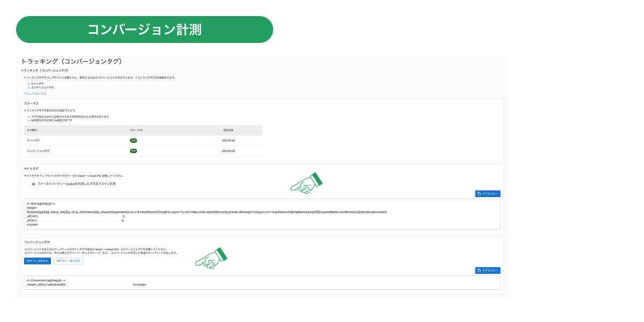Screen dimensions: 644x322
Task: Select the サイトタグ row date 2025-05-09
Action: 228,141
